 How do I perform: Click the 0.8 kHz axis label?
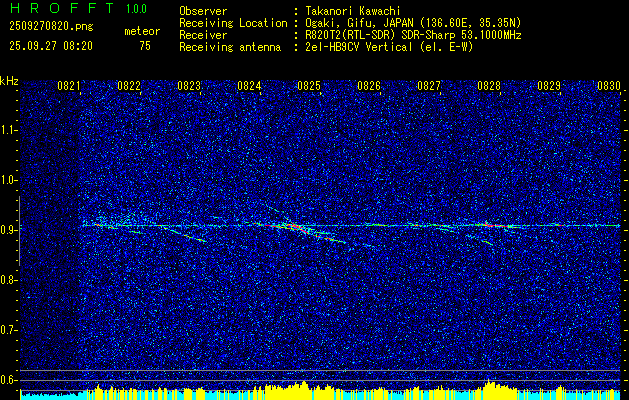point(7,280)
